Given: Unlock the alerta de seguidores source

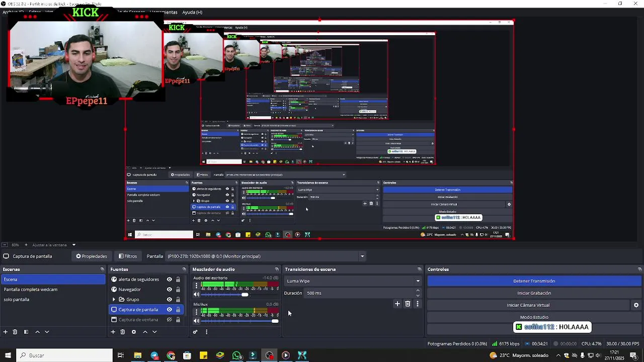Looking at the screenshot, I should [178, 280].
